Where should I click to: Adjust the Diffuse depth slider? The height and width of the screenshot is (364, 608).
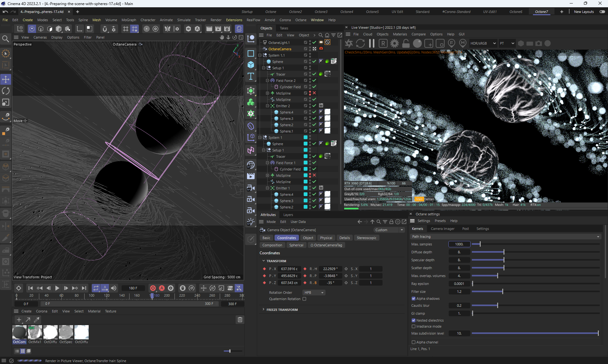503,252
